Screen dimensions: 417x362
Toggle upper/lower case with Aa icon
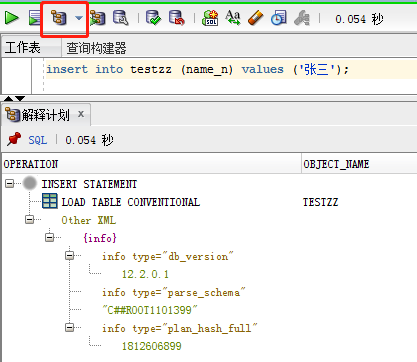(x=233, y=18)
